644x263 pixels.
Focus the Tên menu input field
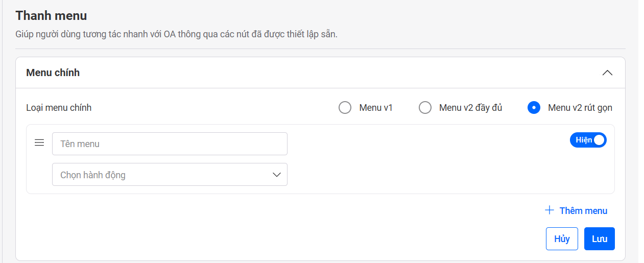(170, 144)
